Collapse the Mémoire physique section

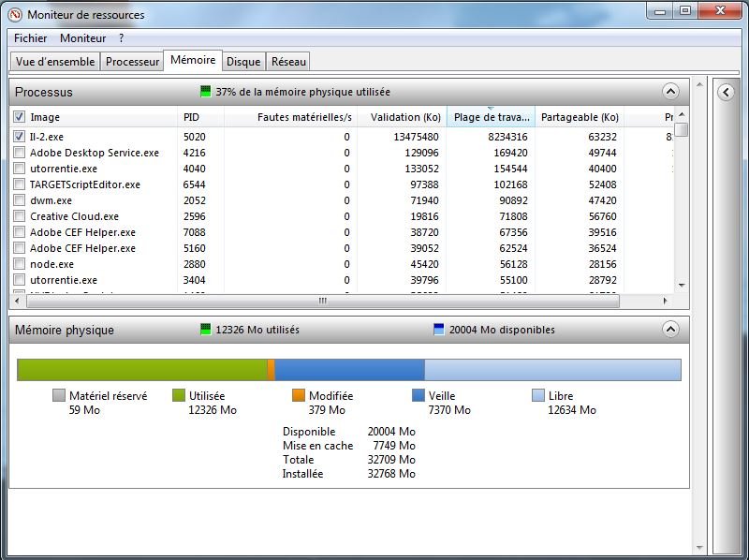[x=669, y=330]
